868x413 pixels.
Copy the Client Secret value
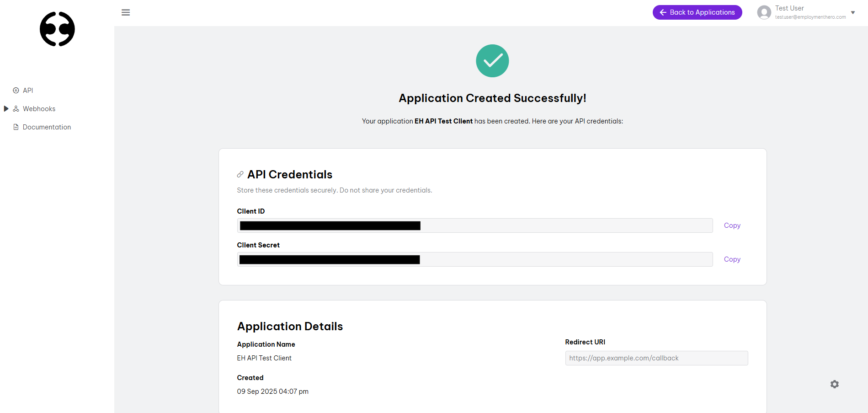[x=731, y=259]
